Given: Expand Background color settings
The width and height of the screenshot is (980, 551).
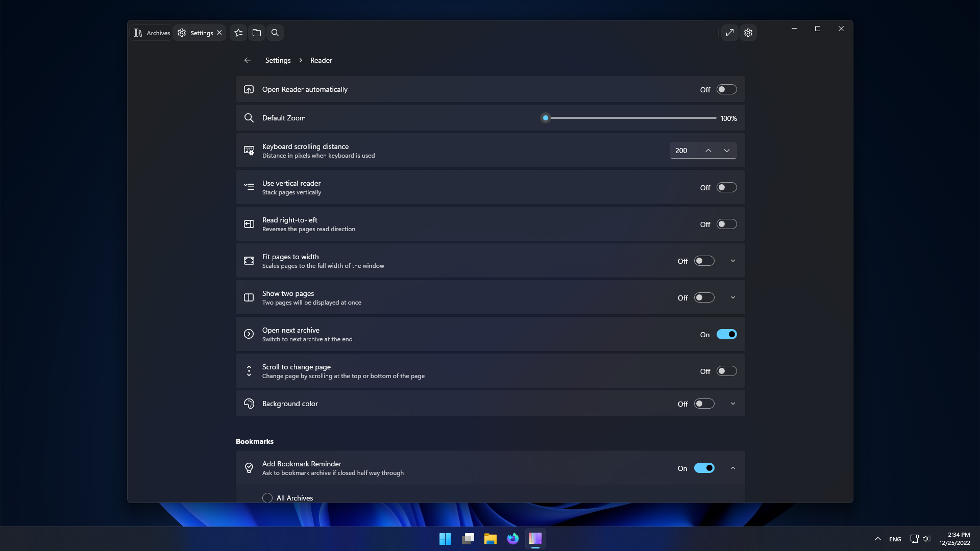Looking at the screenshot, I should point(733,403).
